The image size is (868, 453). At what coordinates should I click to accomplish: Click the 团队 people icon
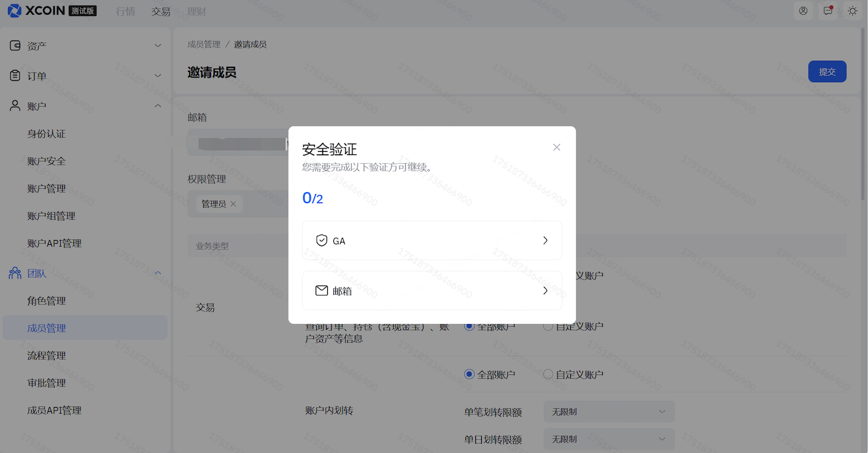pyautogui.click(x=15, y=273)
